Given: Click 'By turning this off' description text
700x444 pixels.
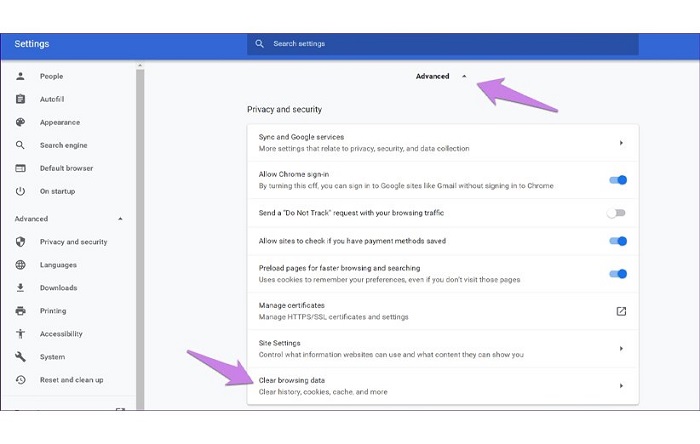Looking at the screenshot, I should tap(406, 186).
